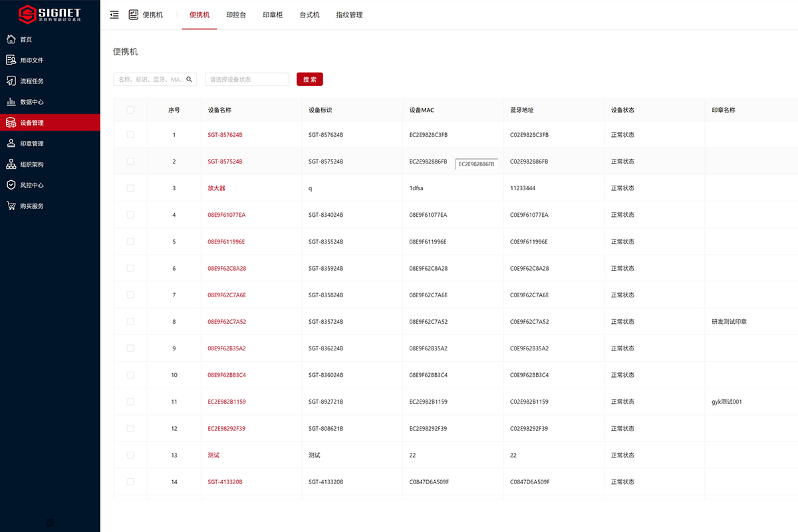Check the row for SGT-857524B
Screen dimensions: 798x532
point(130,161)
